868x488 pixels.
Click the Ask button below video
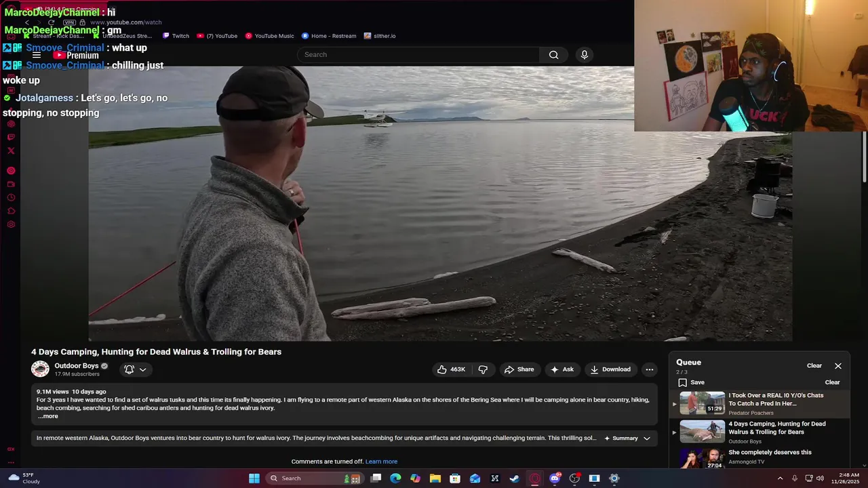pos(562,369)
